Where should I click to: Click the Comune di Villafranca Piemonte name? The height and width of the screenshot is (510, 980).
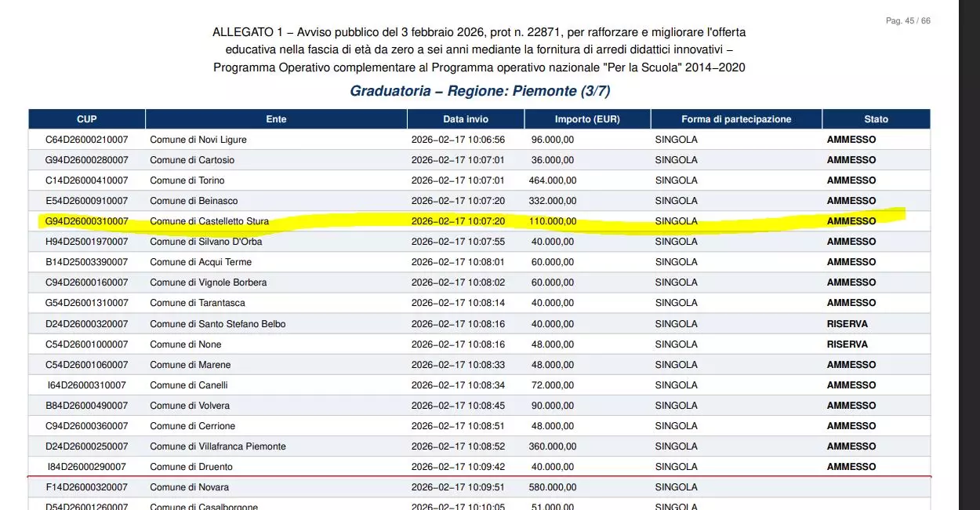click(217, 446)
